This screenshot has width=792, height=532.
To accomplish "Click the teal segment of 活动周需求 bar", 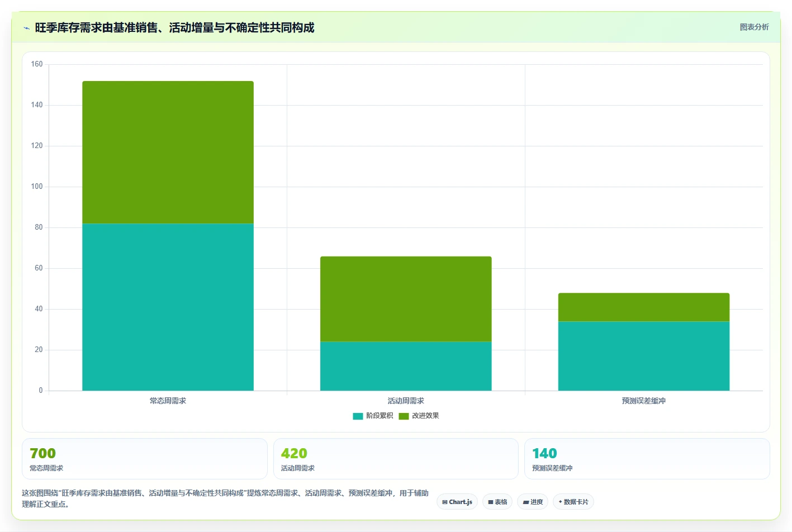I will pyautogui.click(x=406, y=366).
